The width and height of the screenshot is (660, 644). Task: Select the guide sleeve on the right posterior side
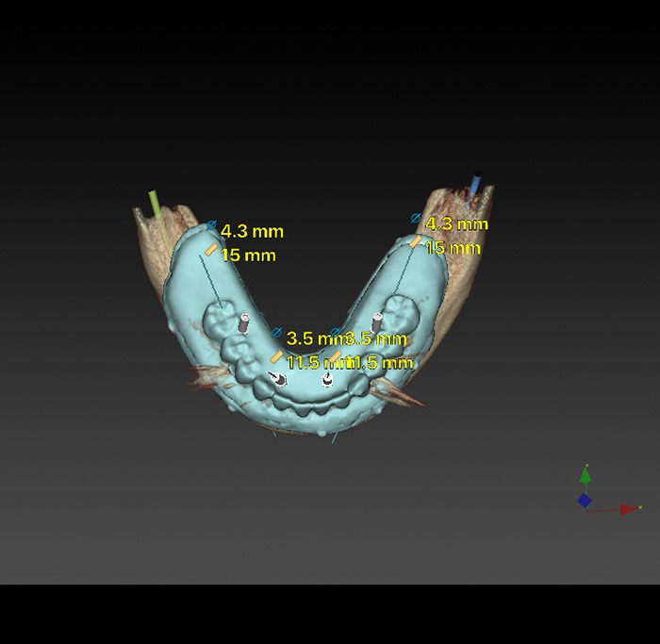pos(376,322)
